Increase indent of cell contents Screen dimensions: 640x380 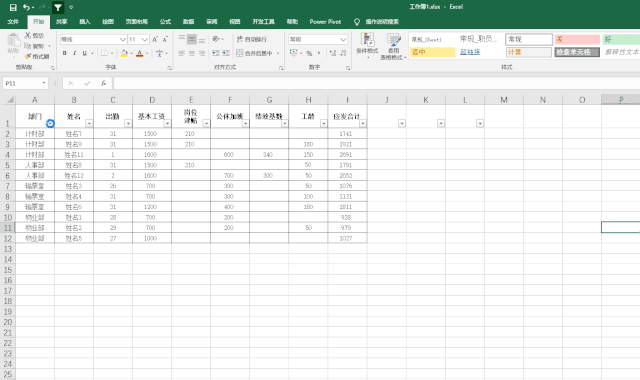[x=226, y=53]
